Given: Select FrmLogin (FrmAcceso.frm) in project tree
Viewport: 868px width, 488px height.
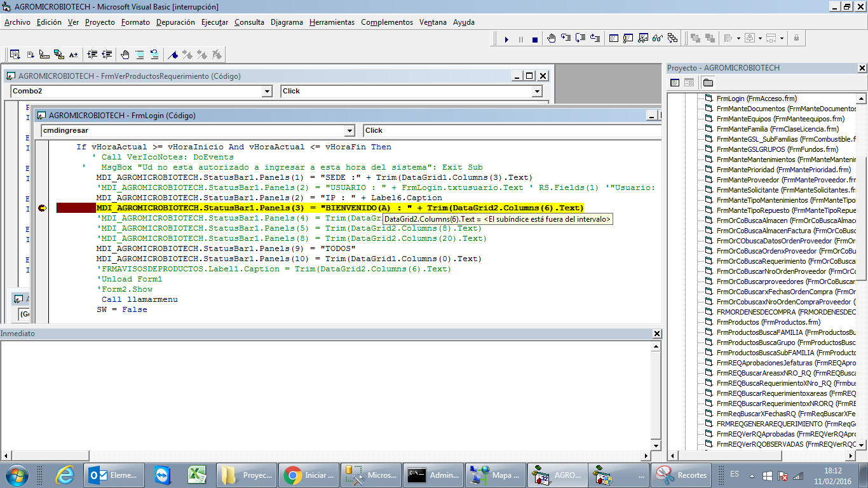Looking at the screenshot, I should 756,98.
